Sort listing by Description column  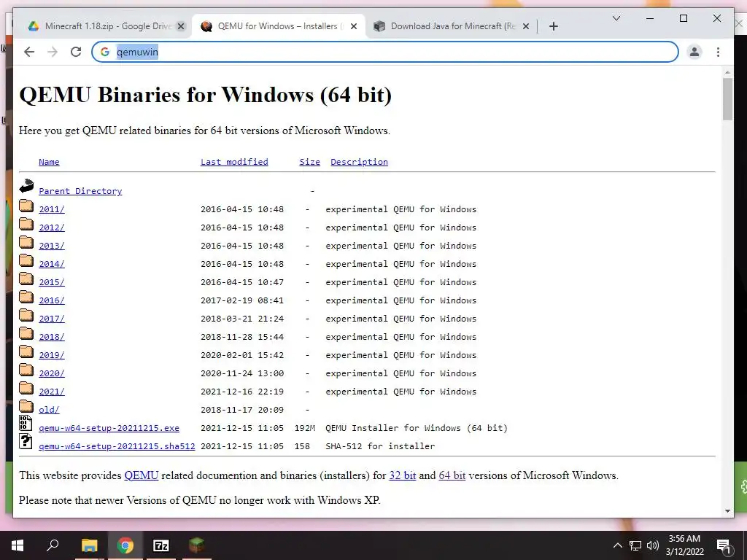[359, 162]
